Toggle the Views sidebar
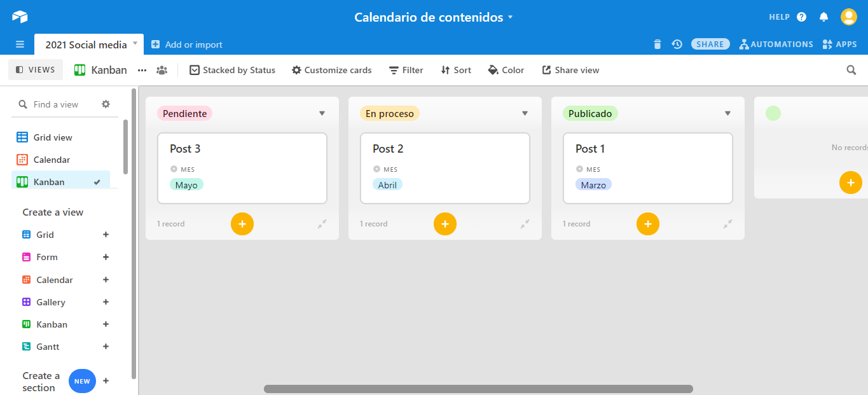The image size is (868, 395). click(36, 70)
